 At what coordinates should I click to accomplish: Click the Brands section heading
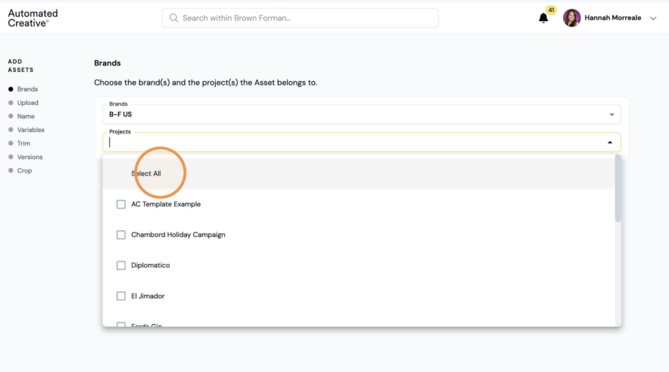tap(107, 63)
